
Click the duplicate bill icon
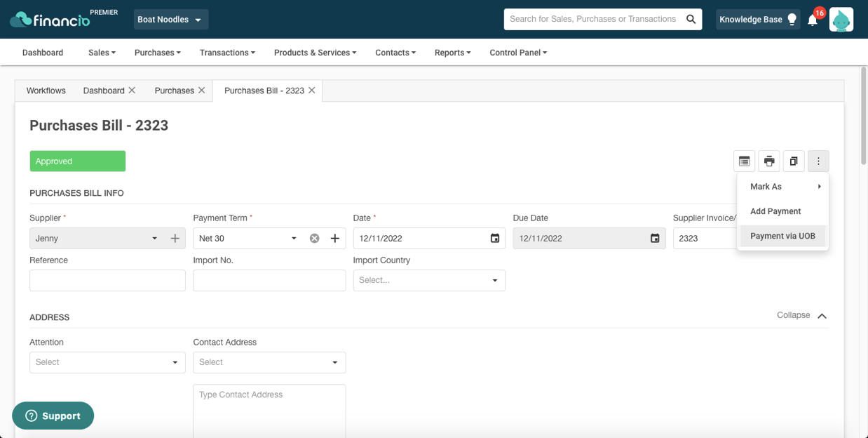pyautogui.click(x=794, y=161)
